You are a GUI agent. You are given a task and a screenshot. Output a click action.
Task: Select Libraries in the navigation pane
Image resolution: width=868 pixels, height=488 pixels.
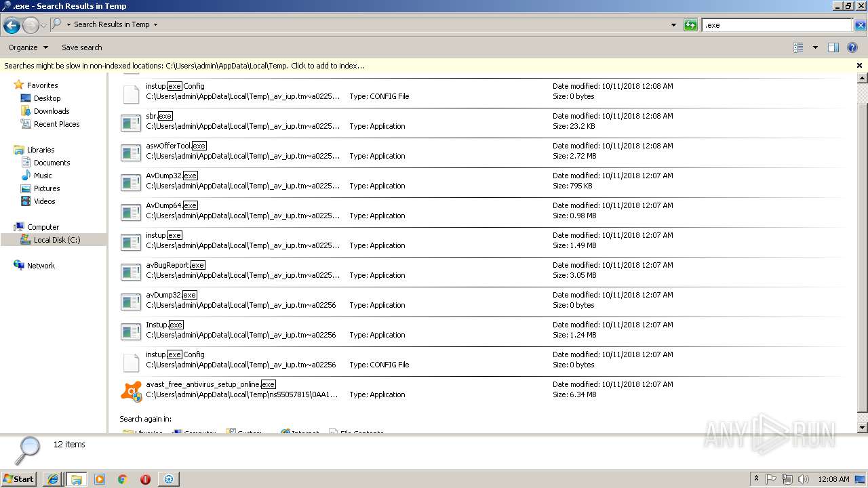coord(41,150)
